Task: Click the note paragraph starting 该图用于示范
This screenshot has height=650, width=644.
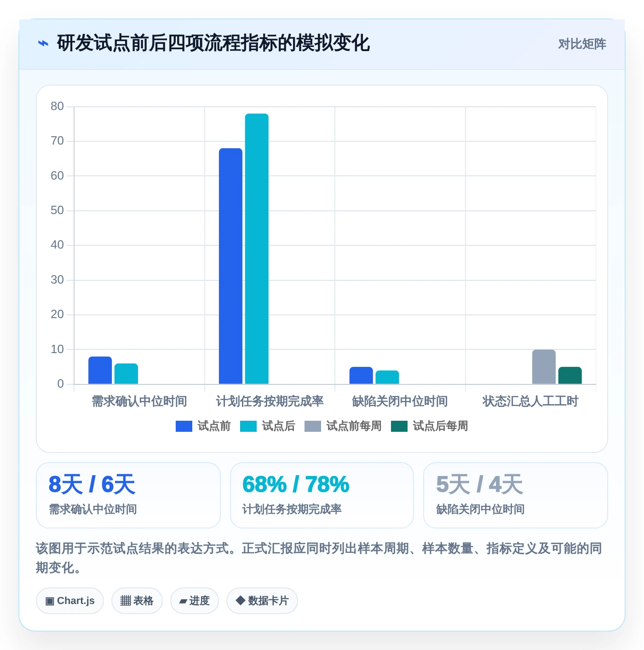Action: (319, 558)
